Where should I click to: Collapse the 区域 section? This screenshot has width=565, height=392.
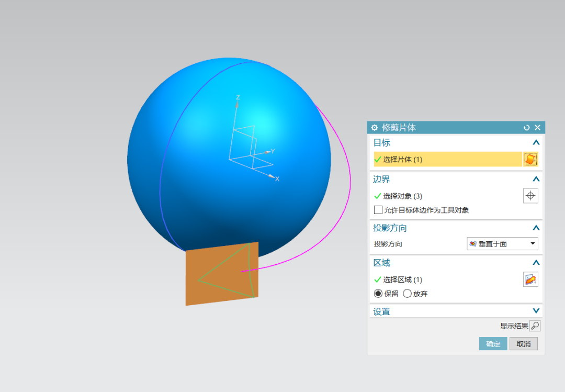(x=536, y=262)
